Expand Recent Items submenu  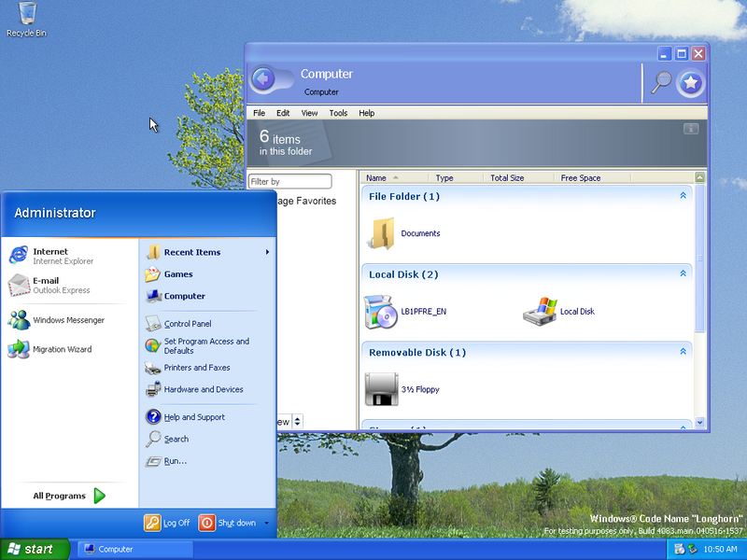click(x=207, y=252)
